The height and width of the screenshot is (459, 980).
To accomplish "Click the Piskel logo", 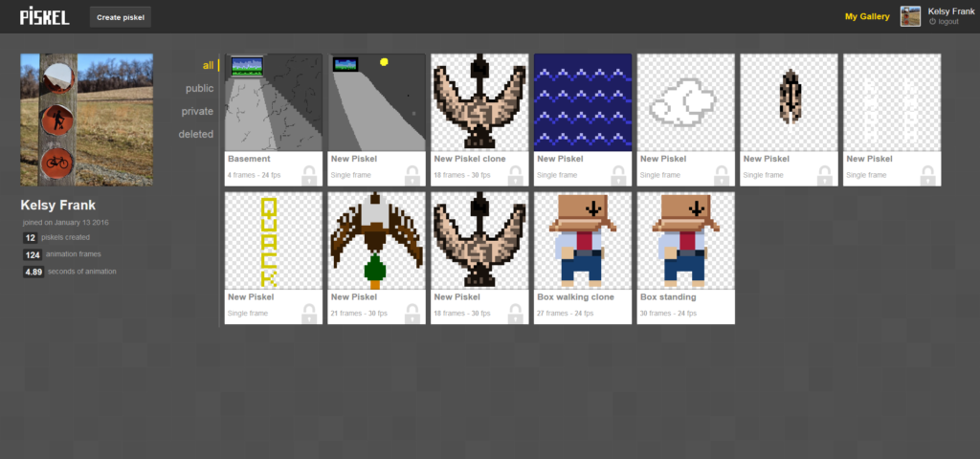I will [x=42, y=16].
